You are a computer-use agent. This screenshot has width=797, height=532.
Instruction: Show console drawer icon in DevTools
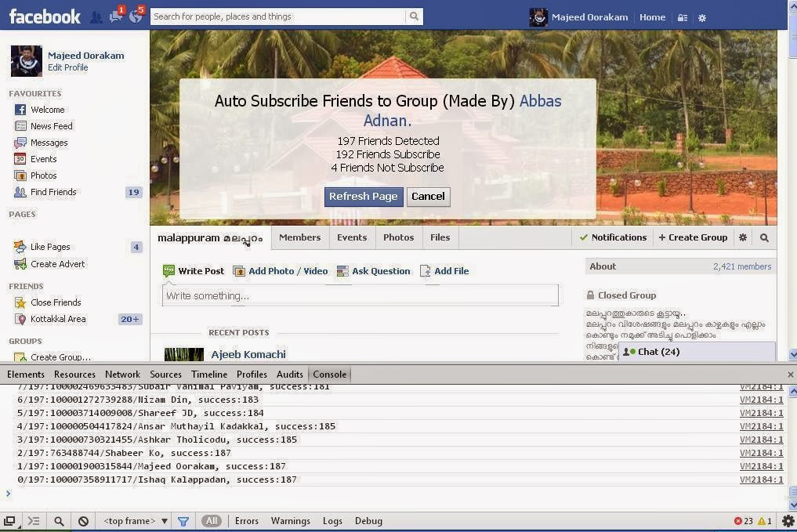click(34, 521)
